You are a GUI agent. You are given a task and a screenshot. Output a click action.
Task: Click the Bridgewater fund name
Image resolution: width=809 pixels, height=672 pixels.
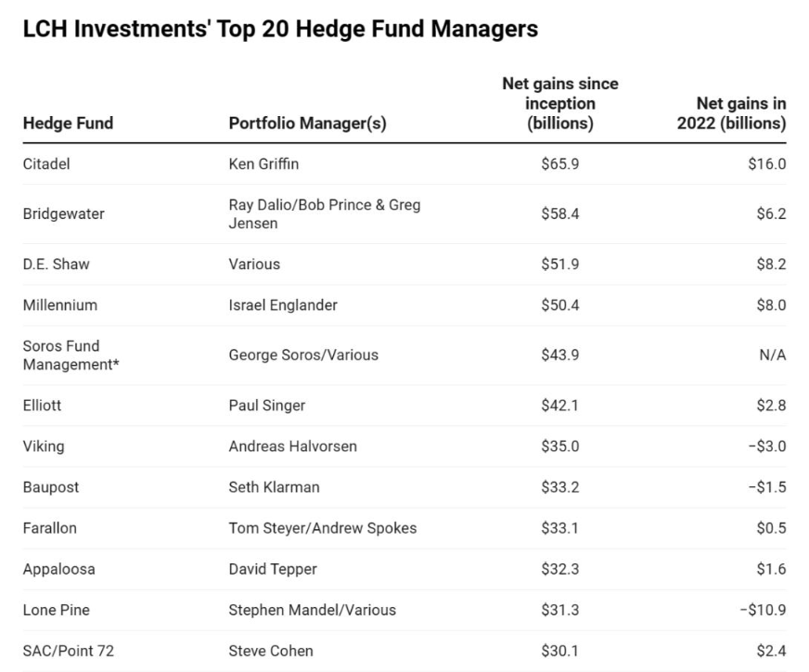pyautogui.click(x=64, y=213)
